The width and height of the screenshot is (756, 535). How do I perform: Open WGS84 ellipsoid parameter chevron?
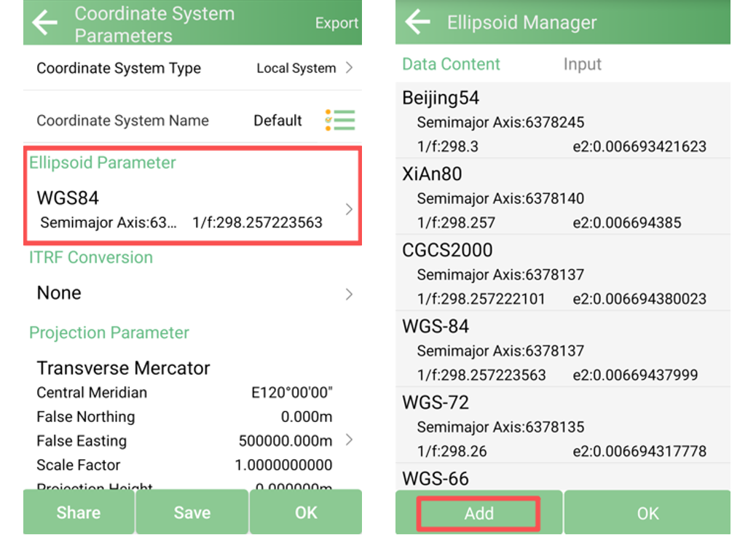coord(349,209)
